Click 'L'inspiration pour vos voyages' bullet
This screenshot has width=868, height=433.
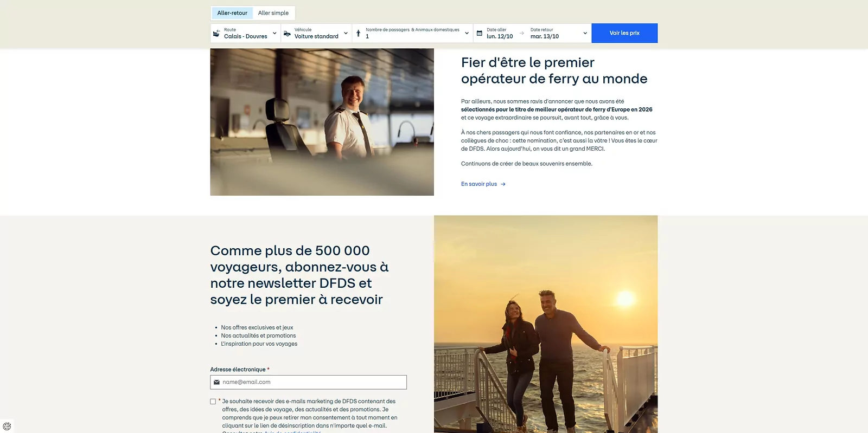[259, 344]
